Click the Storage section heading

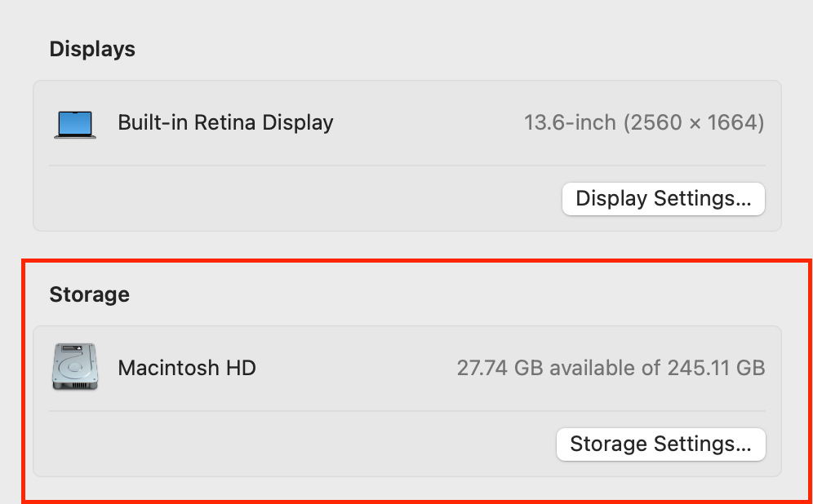89,294
